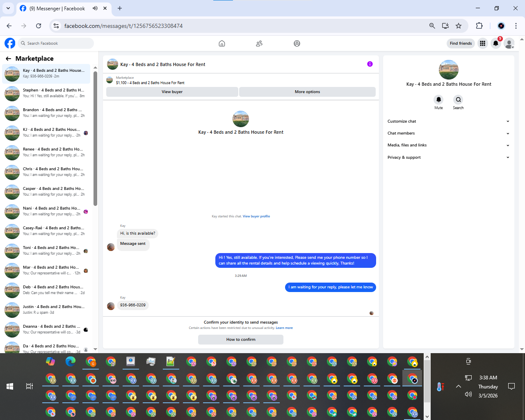Click the How to confirm button
Image resolution: width=525 pixels, height=420 pixels.
coord(241,340)
